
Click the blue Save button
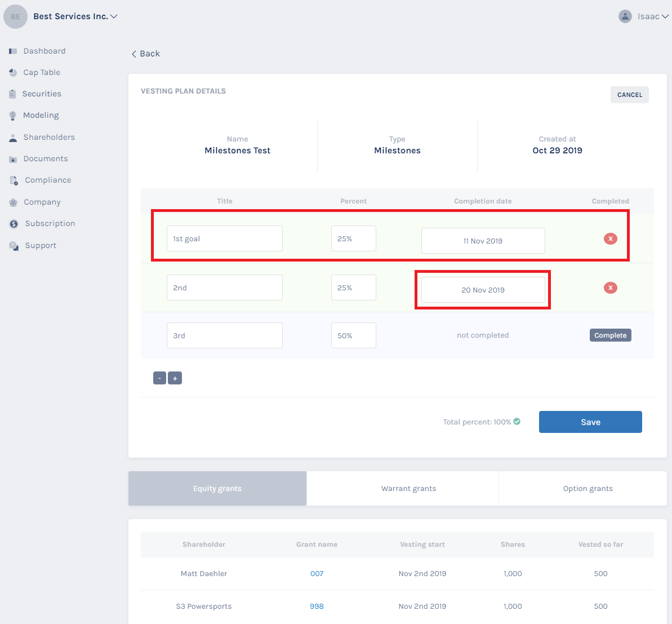tap(590, 422)
